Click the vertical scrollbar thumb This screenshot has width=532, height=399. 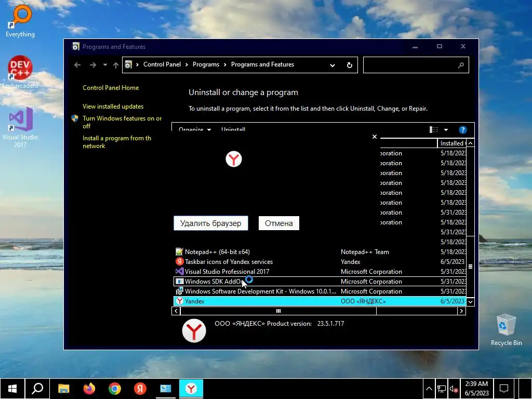coord(470,267)
